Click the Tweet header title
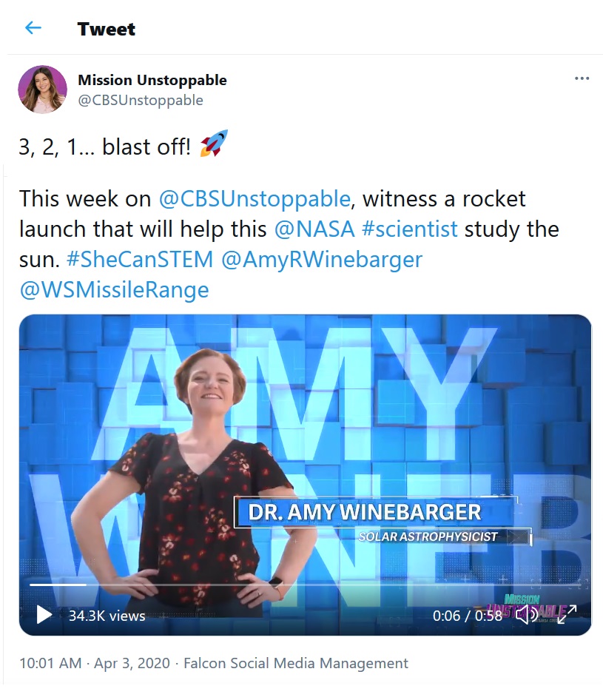603x700 pixels. coord(107,29)
